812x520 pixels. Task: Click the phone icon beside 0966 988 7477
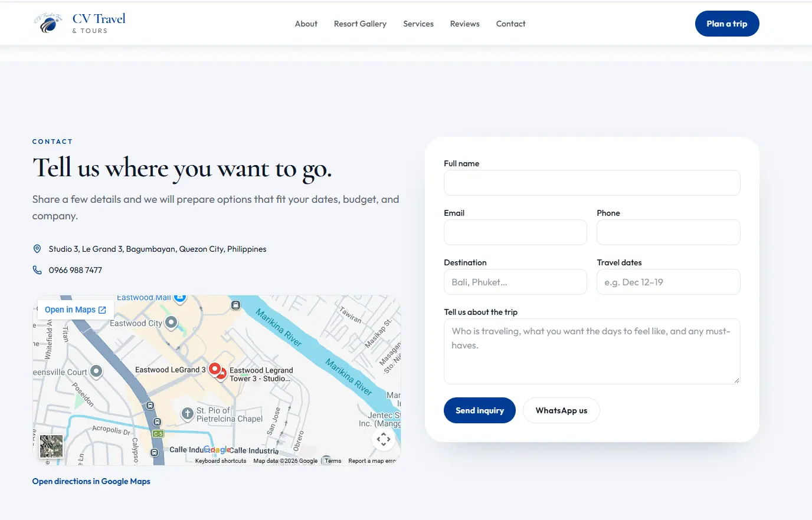click(37, 270)
